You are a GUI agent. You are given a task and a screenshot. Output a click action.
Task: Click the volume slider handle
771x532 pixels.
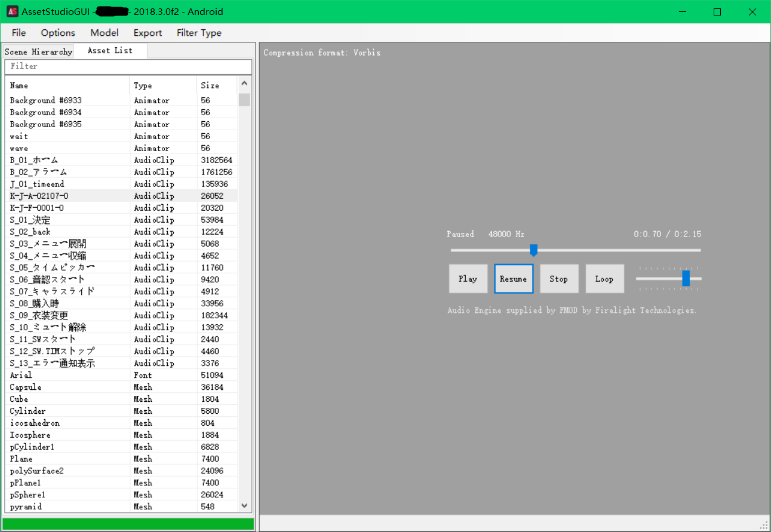686,278
